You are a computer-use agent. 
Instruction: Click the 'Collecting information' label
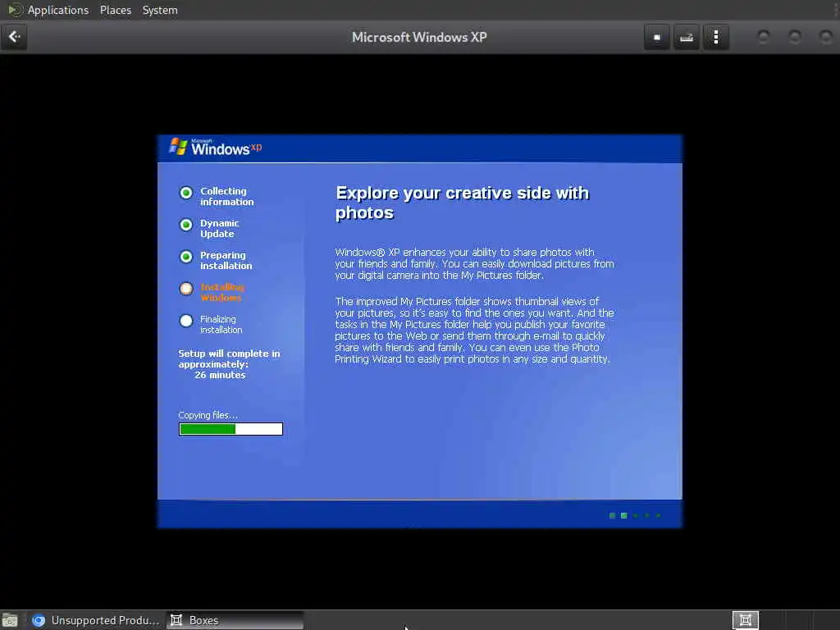(226, 197)
